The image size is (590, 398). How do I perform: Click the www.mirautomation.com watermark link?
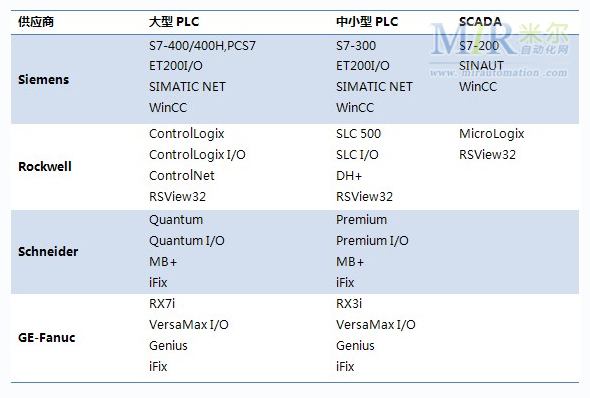click(498, 72)
